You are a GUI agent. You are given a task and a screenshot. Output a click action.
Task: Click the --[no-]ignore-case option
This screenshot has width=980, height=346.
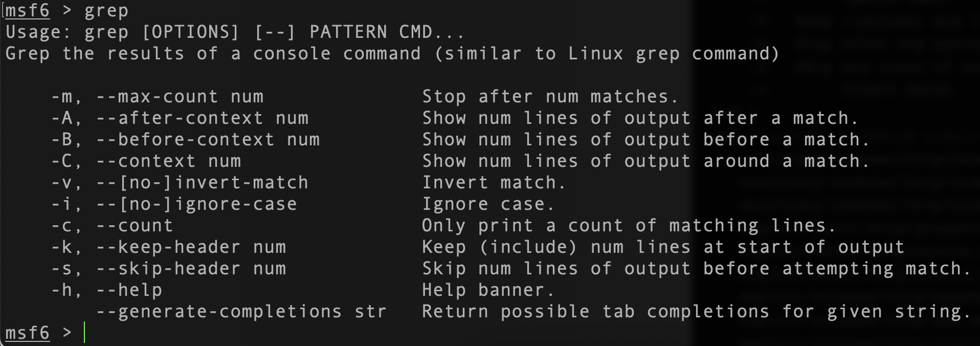[x=196, y=204]
